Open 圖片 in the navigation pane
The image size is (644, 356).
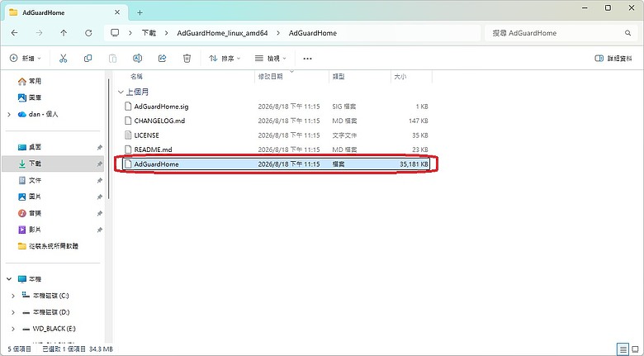coord(30,197)
